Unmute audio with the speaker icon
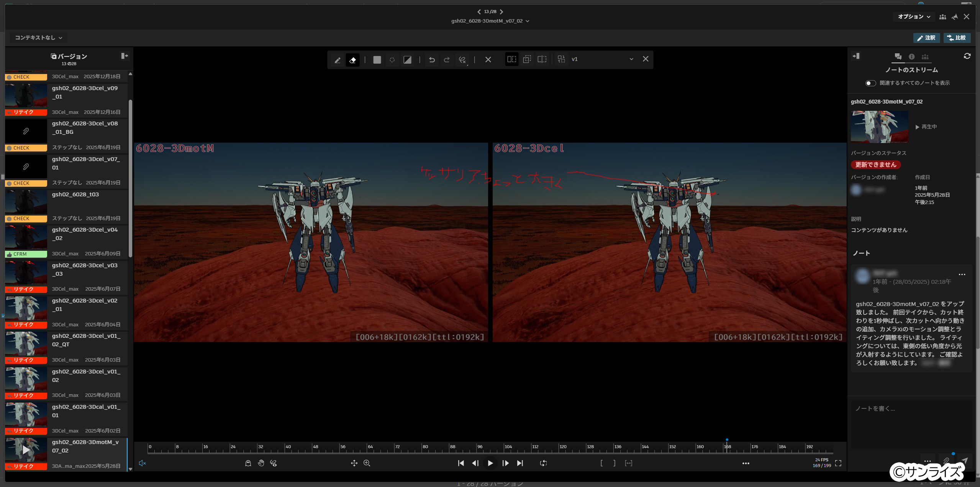The height and width of the screenshot is (487, 980). point(142,463)
